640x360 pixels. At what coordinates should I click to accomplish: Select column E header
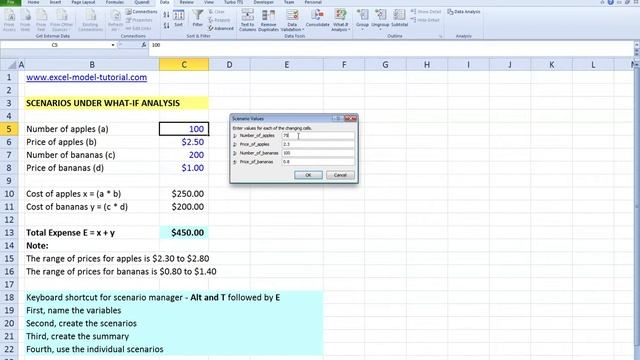pyautogui.click(x=287, y=64)
